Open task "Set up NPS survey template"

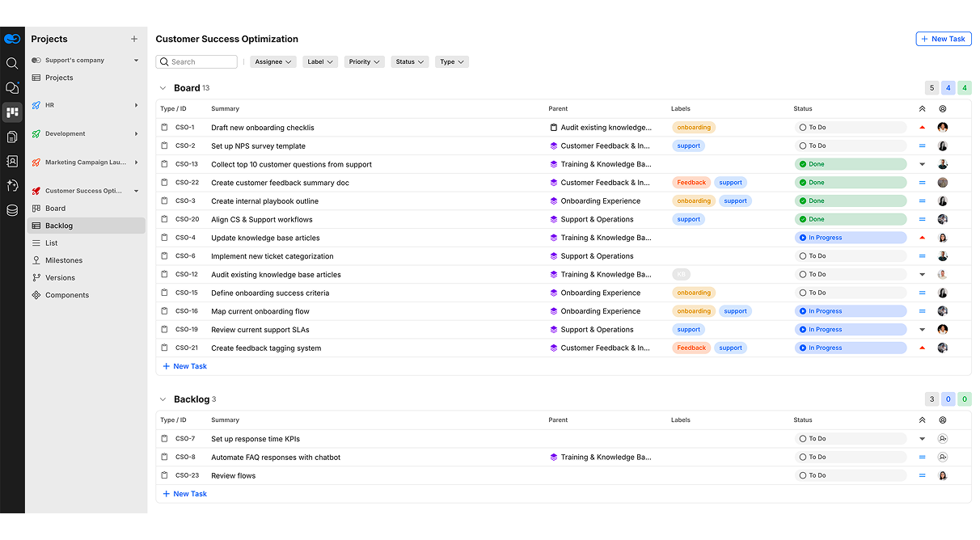point(258,146)
